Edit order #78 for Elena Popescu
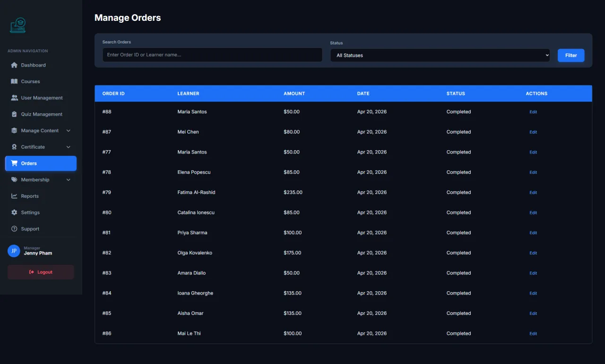Viewport: 605px width, 364px height. pyautogui.click(x=533, y=172)
